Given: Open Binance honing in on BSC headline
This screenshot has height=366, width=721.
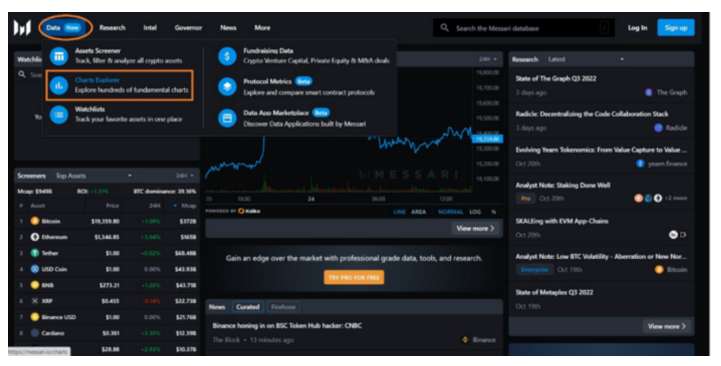Looking at the screenshot, I should pos(287,326).
